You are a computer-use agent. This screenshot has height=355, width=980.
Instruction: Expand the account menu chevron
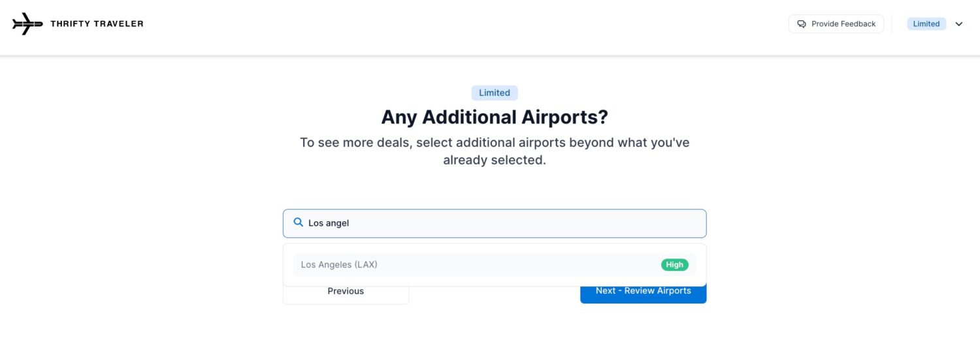tap(959, 24)
